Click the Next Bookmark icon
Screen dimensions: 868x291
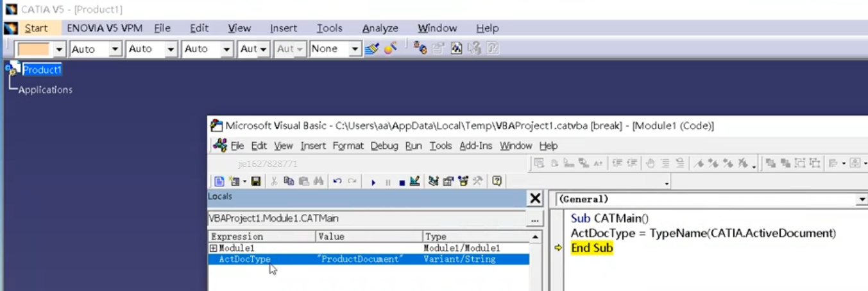713,164
